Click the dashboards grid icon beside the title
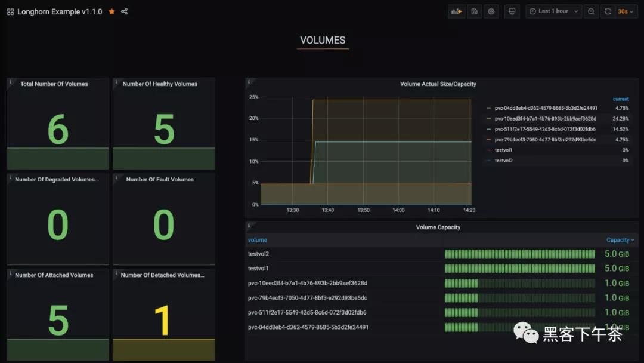This screenshot has width=644, height=363. pos(10,11)
